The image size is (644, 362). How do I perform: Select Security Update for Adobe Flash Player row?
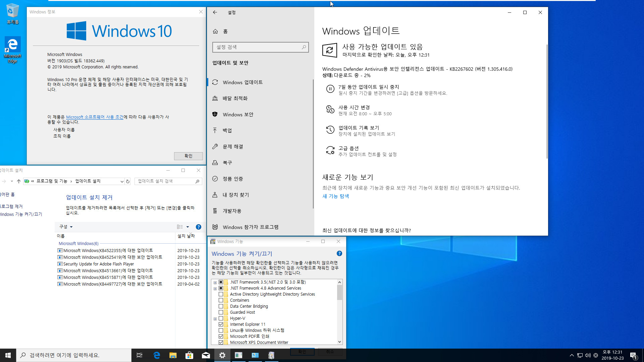(129, 264)
